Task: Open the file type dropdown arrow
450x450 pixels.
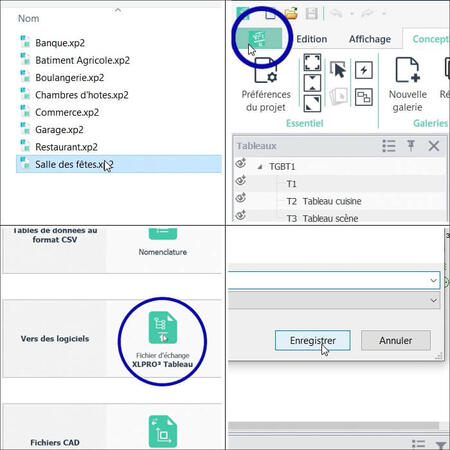Action: pos(433,300)
